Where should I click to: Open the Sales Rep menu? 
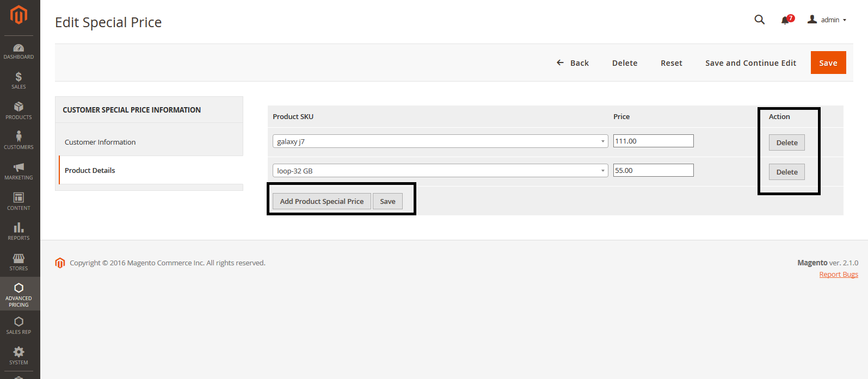coord(19,326)
